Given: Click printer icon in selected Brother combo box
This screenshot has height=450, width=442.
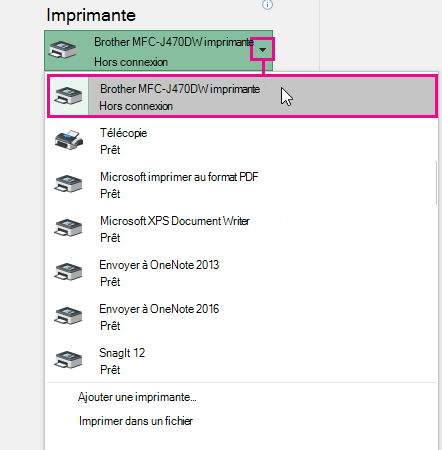Looking at the screenshot, I should pos(63,50).
